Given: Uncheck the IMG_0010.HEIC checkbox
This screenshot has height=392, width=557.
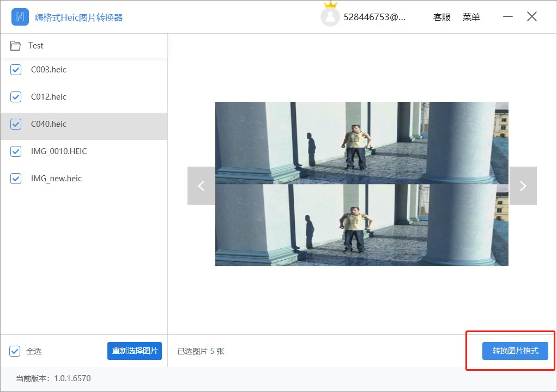Looking at the screenshot, I should coord(15,151).
